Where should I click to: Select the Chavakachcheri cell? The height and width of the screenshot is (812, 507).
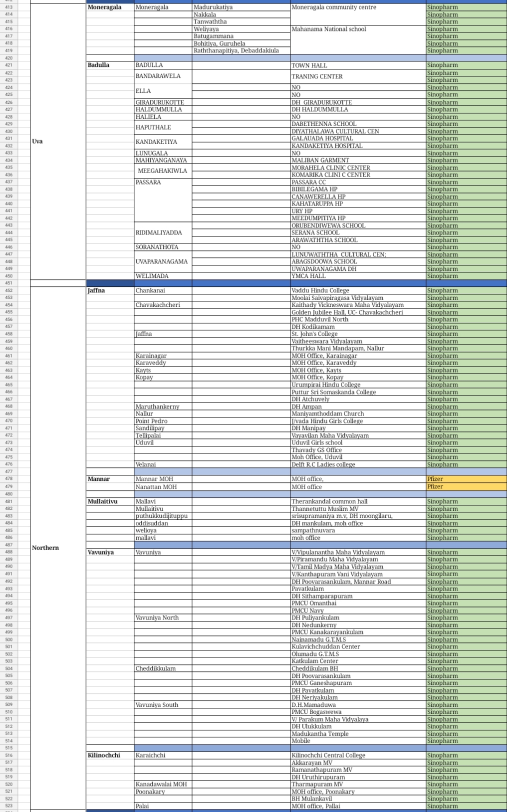[x=163, y=305]
